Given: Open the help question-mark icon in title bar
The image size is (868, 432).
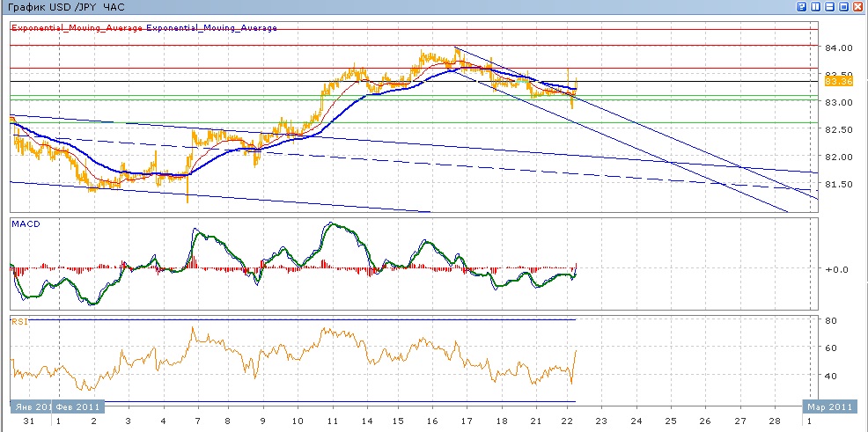Looking at the screenshot, I should click(x=802, y=7).
